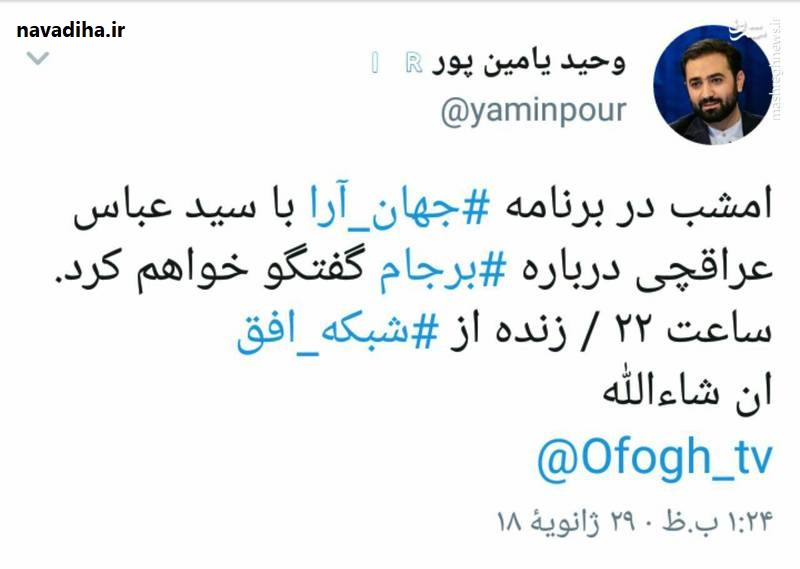Open the display name وحید یامین پور
This screenshot has height=569, width=800.
[528, 64]
